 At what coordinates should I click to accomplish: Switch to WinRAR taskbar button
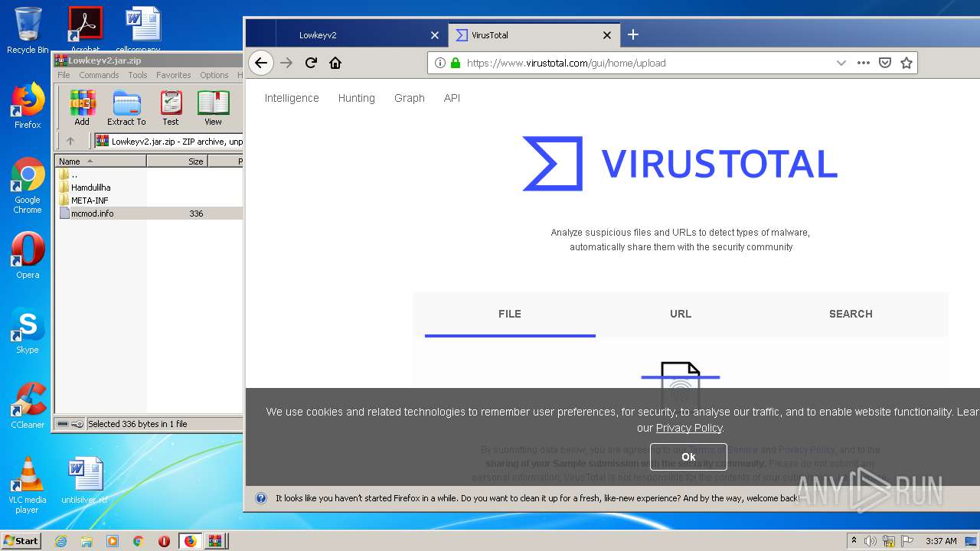point(215,541)
